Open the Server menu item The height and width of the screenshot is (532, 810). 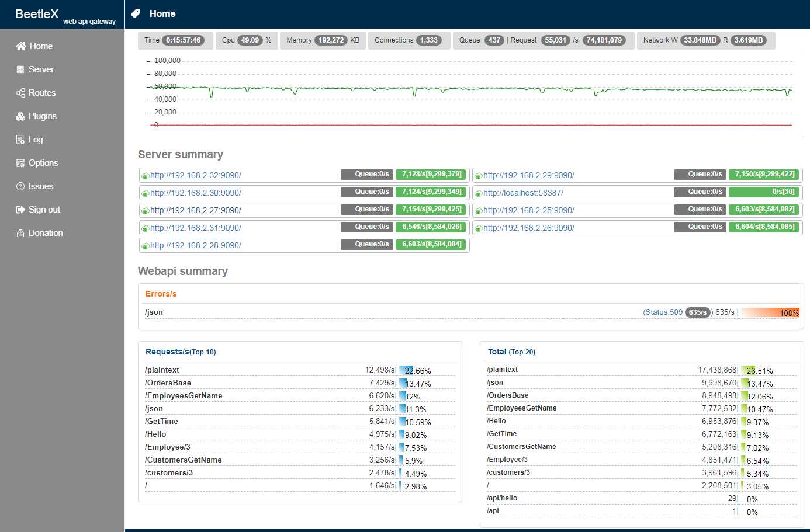pos(41,69)
